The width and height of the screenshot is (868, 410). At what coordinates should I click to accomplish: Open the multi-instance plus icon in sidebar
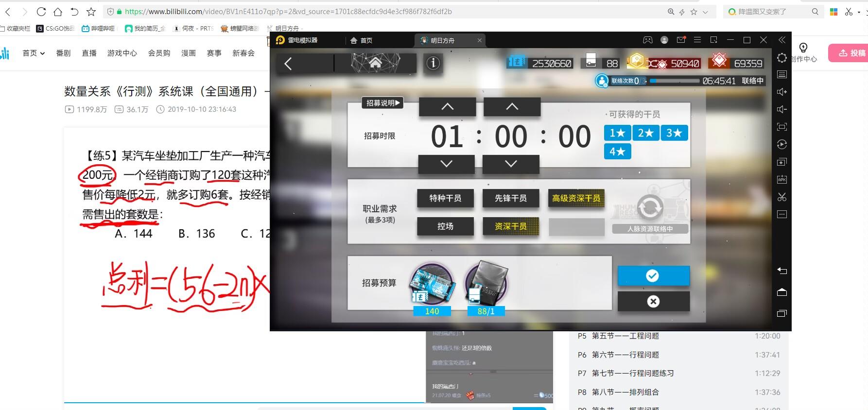point(781,162)
